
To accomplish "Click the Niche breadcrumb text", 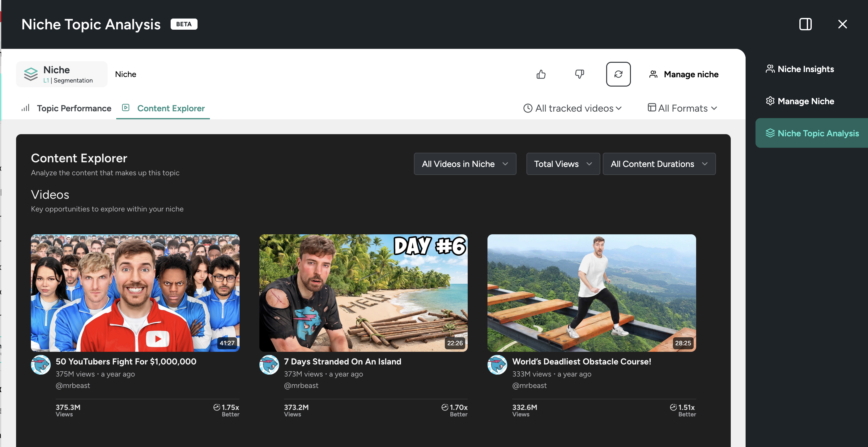I will [126, 74].
